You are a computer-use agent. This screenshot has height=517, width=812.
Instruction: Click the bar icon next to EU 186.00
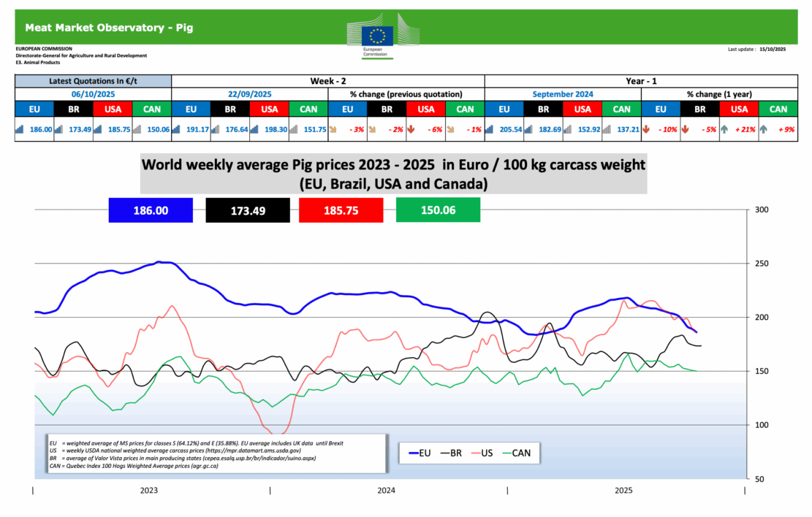coord(19,129)
